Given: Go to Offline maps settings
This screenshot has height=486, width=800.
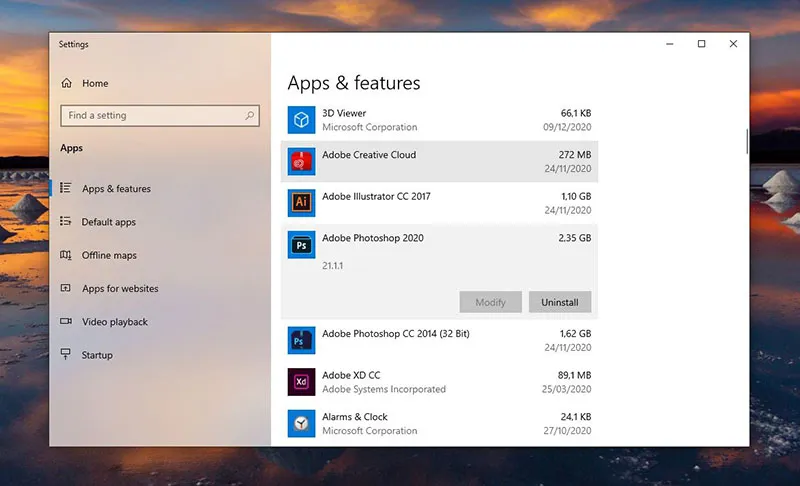Looking at the screenshot, I should (x=109, y=256).
